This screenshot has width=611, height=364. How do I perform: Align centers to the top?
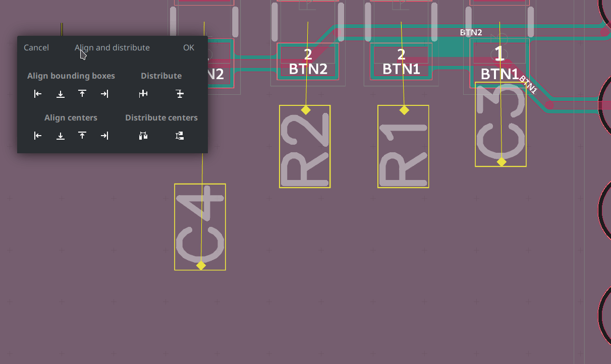point(82,136)
